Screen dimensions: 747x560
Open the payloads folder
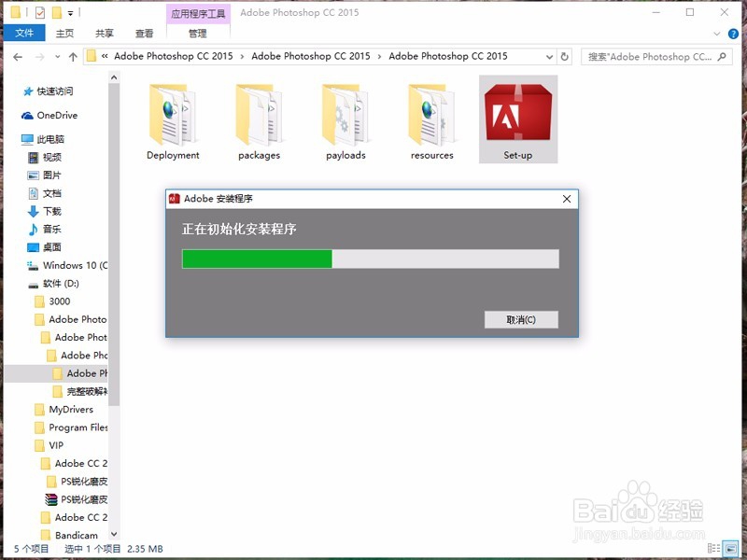click(345, 117)
